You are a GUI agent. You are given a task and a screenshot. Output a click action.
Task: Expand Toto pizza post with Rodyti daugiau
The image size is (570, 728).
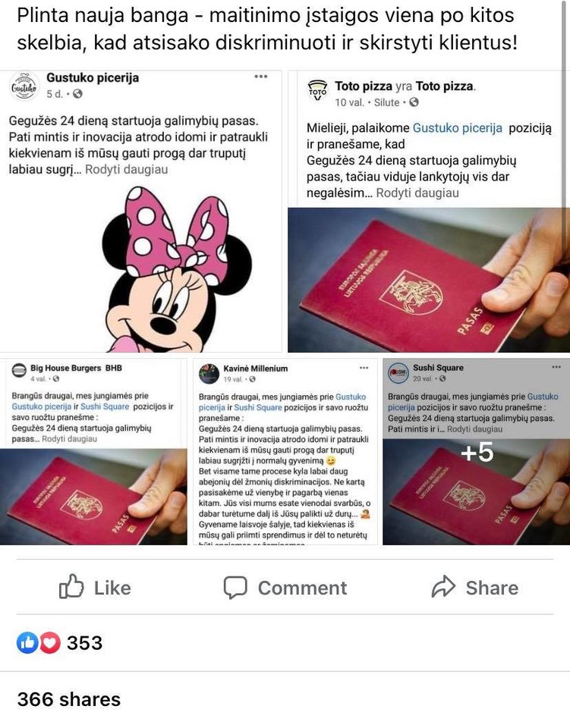(x=417, y=193)
